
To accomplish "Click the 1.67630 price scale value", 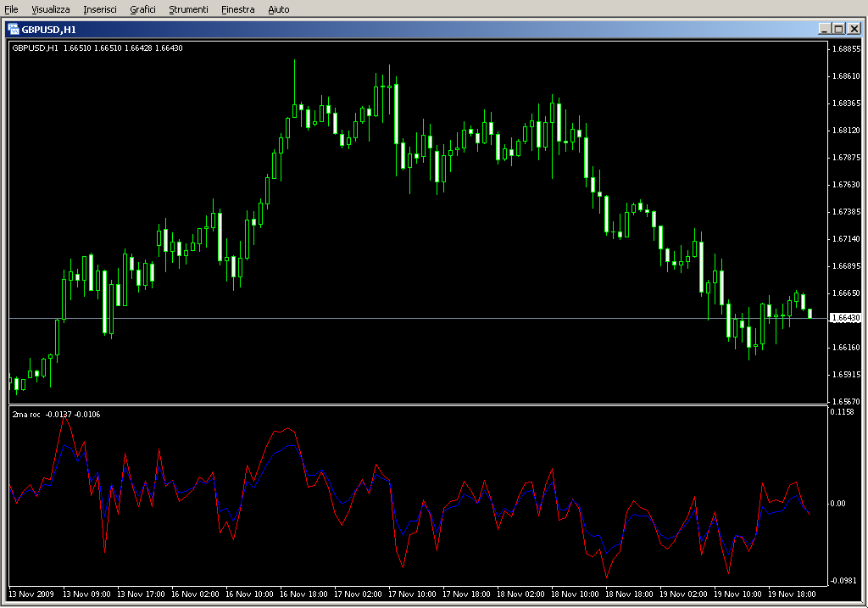I will click(x=847, y=184).
